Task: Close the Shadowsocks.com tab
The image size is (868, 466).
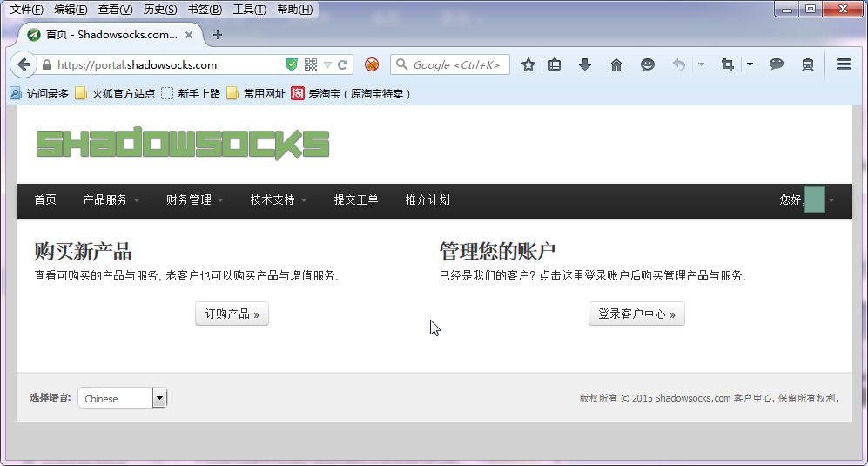Action: pos(189,35)
